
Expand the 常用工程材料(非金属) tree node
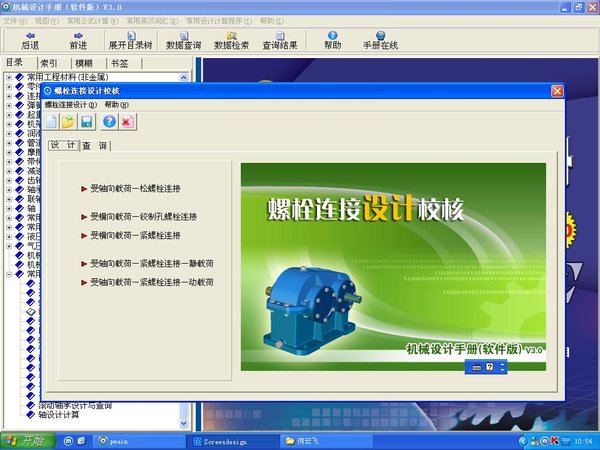[9, 77]
